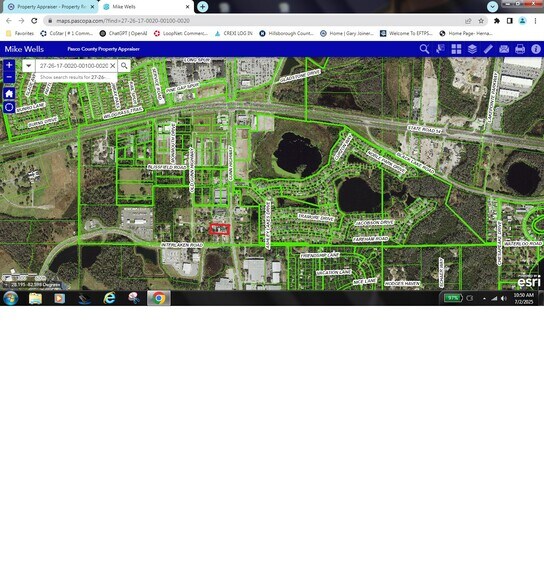This screenshot has height=588, width=544.
Task: Open Internet Explorer from the taskbar
Action: click(109, 298)
